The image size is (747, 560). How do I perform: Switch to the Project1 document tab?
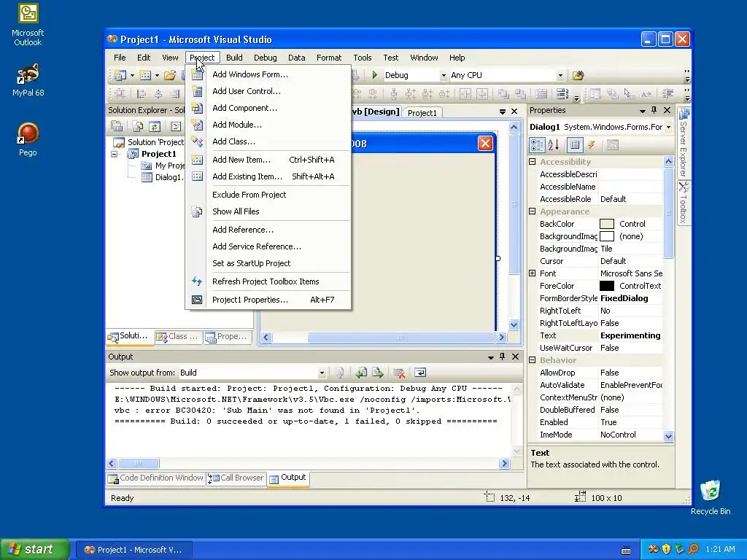(x=422, y=113)
